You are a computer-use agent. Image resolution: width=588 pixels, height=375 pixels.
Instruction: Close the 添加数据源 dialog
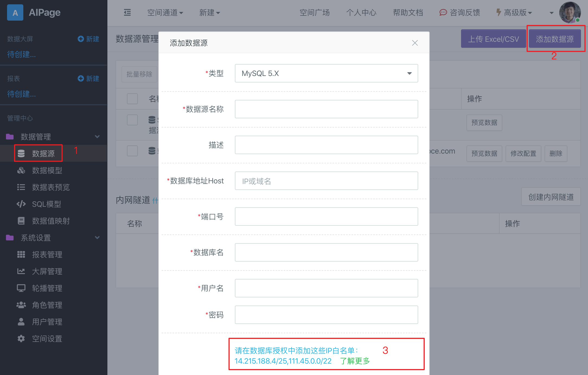click(x=415, y=43)
